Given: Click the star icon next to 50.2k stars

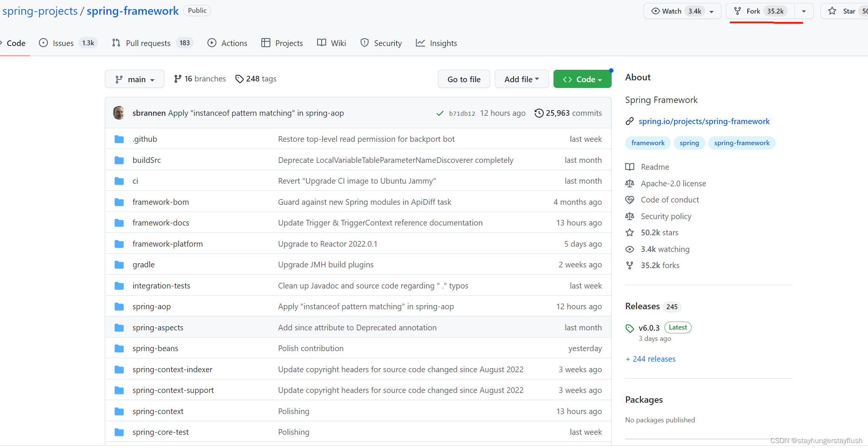Looking at the screenshot, I should tap(630, 233).
